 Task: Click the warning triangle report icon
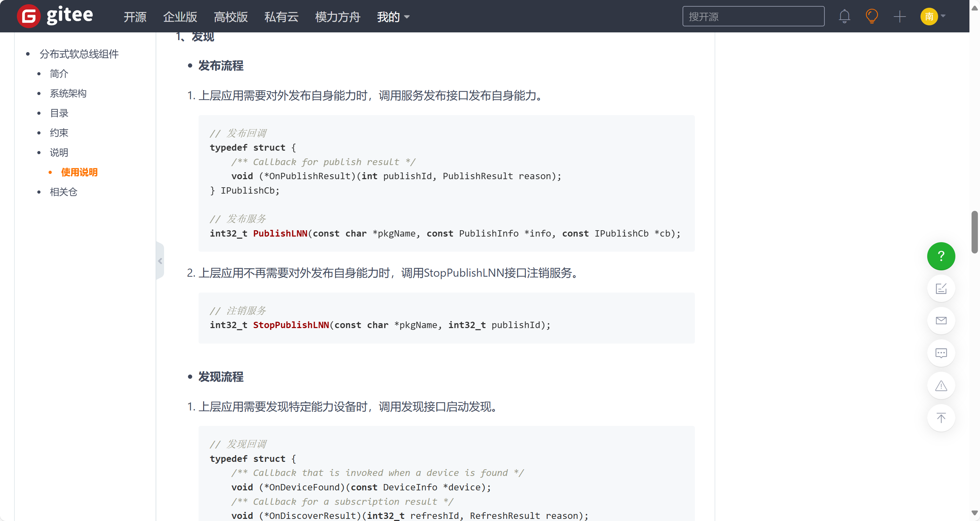click(941, 385)
